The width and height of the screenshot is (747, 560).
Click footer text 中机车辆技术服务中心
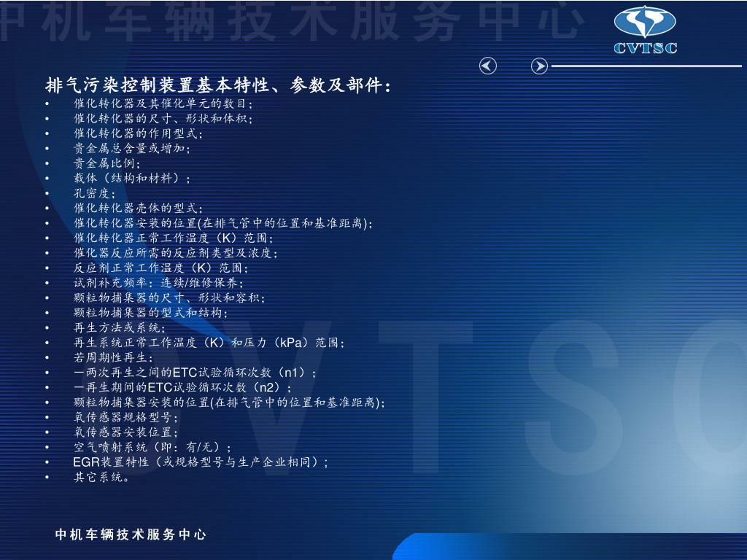(x=131, y=534)
